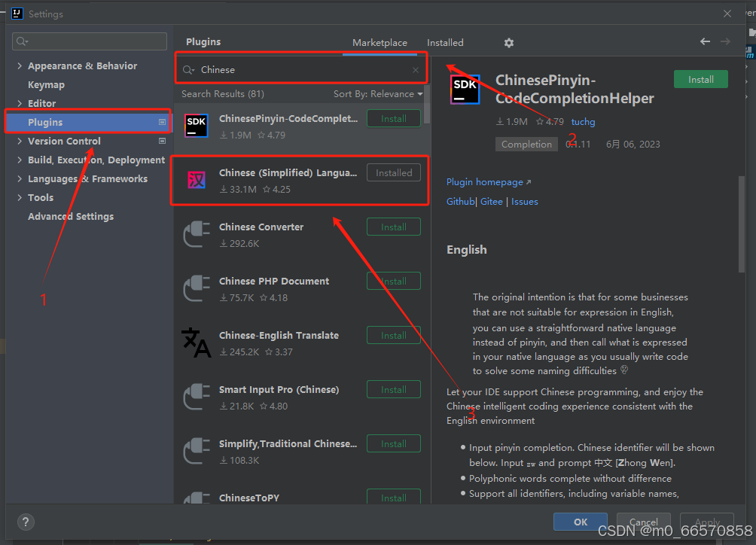Viewport: 756px width, 545px height.
Task: Switch to the Marketplace tab
Action: click(380, 43)
